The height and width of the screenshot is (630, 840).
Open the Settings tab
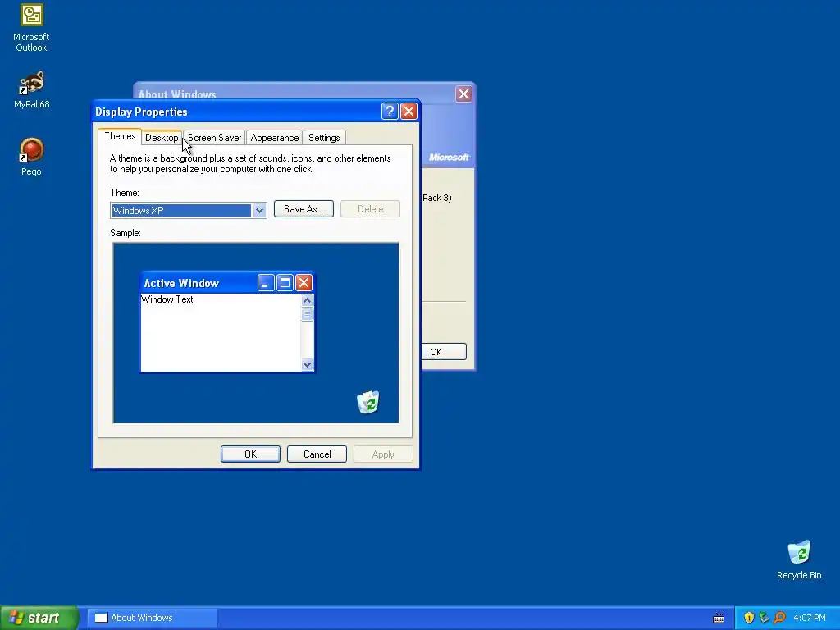point(324,138)
